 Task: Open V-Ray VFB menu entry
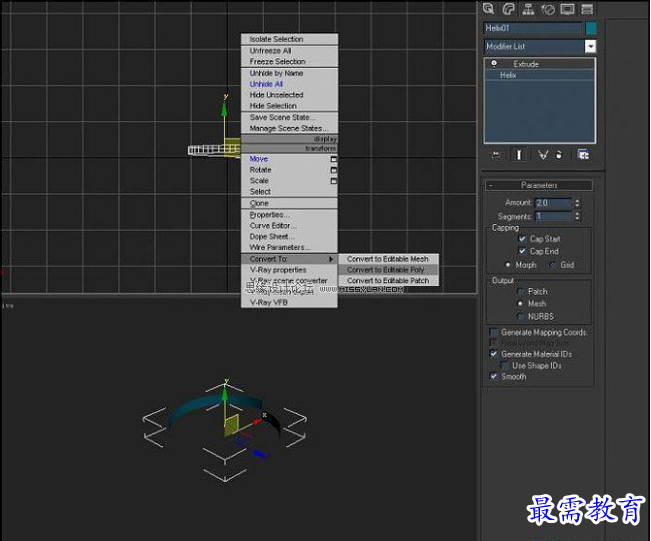tap(289, 303)
